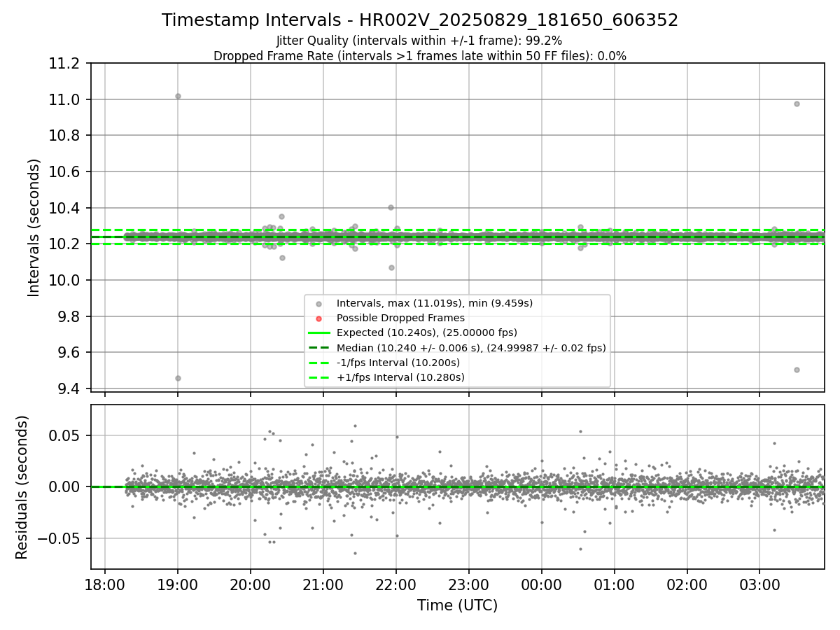The image size is (840, 630).
Task: Click the gray Intervals marker in the legend
Action: tap(319, 304)
